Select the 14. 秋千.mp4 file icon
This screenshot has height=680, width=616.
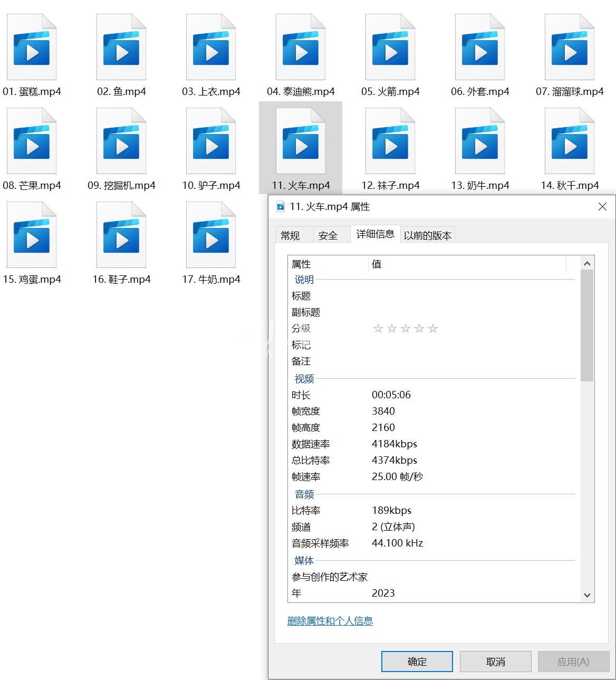click(x=570, y=142)
